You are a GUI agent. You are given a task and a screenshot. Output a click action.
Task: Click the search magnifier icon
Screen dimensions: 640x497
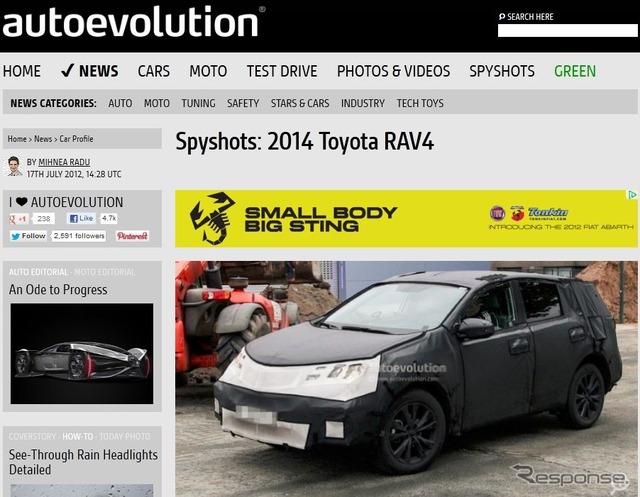[x=502, y=17]
